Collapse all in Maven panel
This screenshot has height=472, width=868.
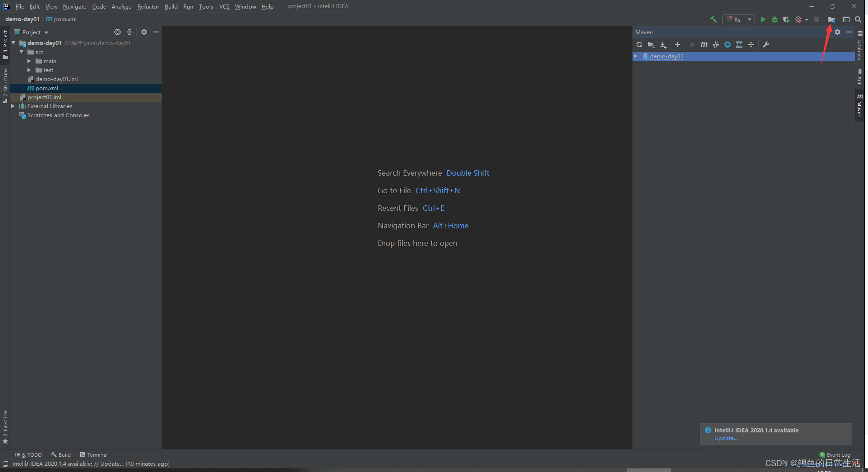tap(751, 45)
